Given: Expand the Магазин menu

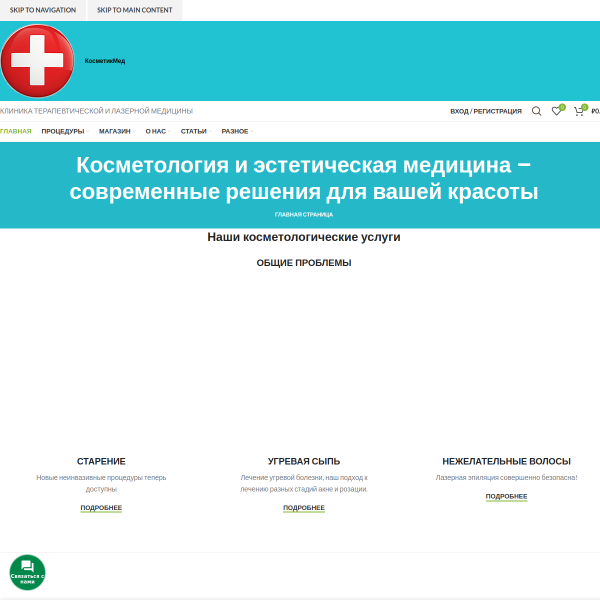Looking at the screenshot, I should [117, 131].
